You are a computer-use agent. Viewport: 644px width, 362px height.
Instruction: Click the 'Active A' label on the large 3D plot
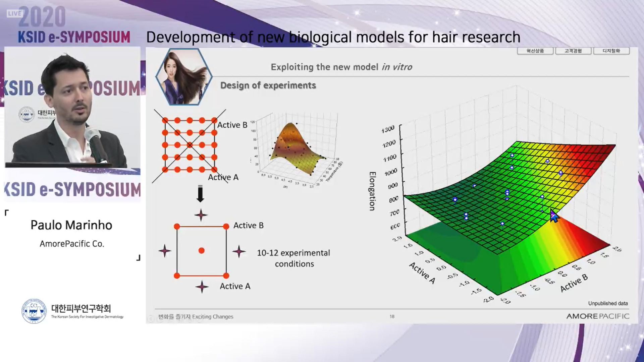pos(423,273)
